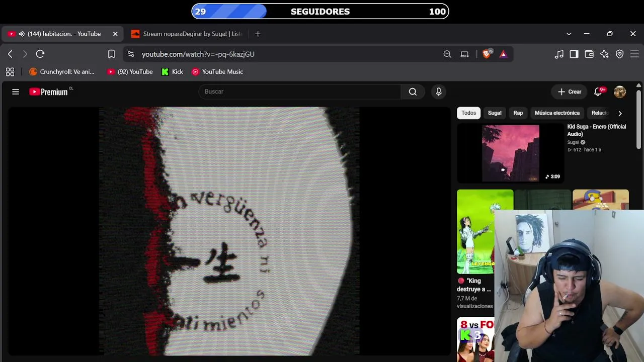This screenshot has width=644, height=362.
Task: Open the (92) YouTube bookmark
Action: pos(130,71)
